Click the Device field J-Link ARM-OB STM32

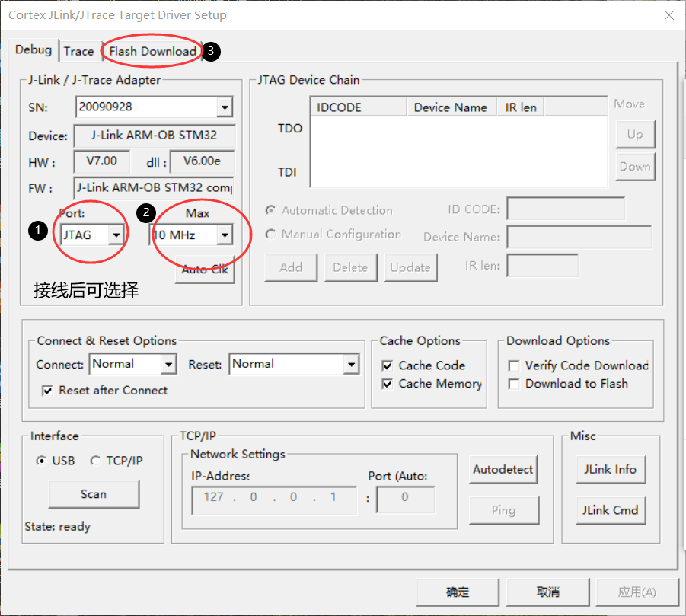pos(155,136)
